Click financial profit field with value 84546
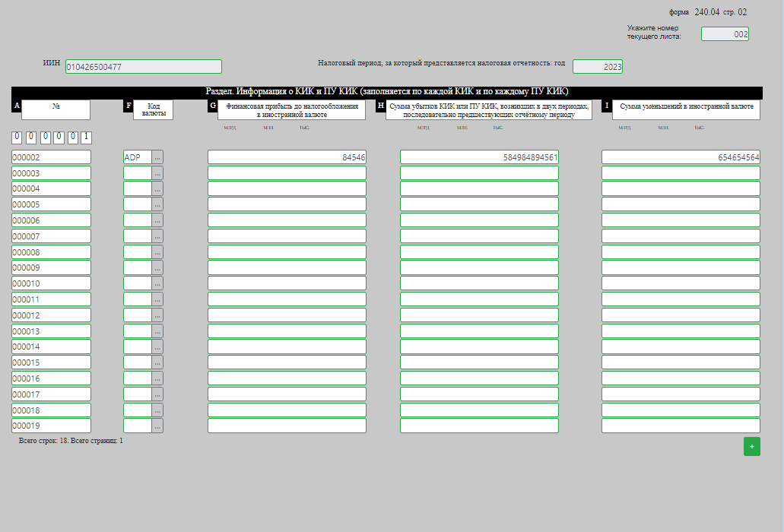 [287, 157]
